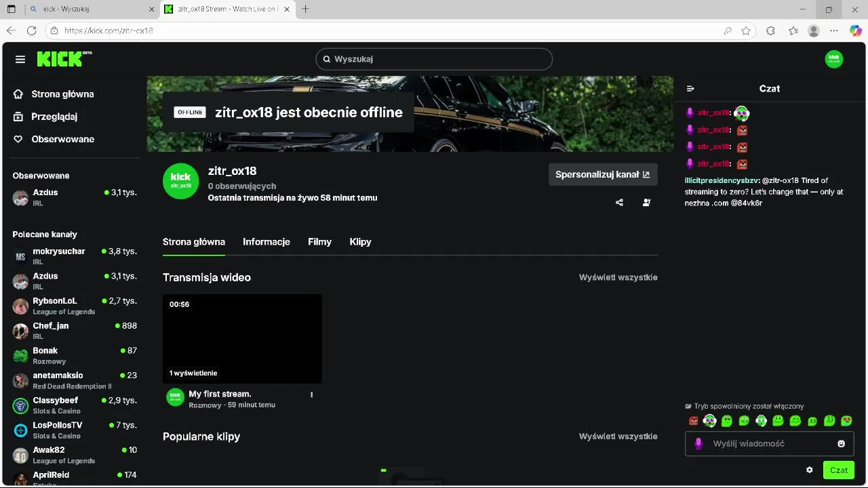The height and width of the screenshot is (488, 868).
Task: Collapse the chat panel with the arrow icon
Action: point(690,89)
